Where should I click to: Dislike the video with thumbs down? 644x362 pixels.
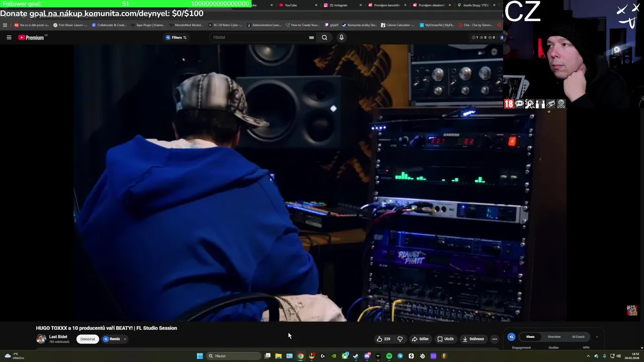400,339
